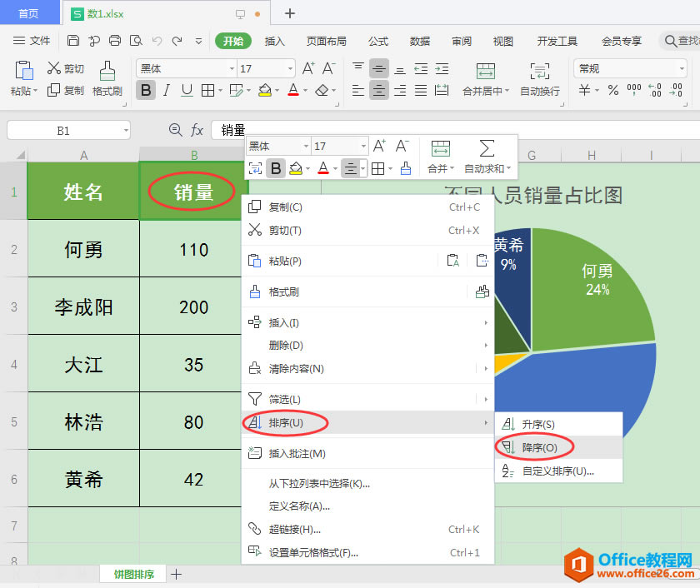The width and height of the screenshot is (700, 588).
Task: Click the AutoSum (自动求和) icon in mini toolbar
Action: 487,149
